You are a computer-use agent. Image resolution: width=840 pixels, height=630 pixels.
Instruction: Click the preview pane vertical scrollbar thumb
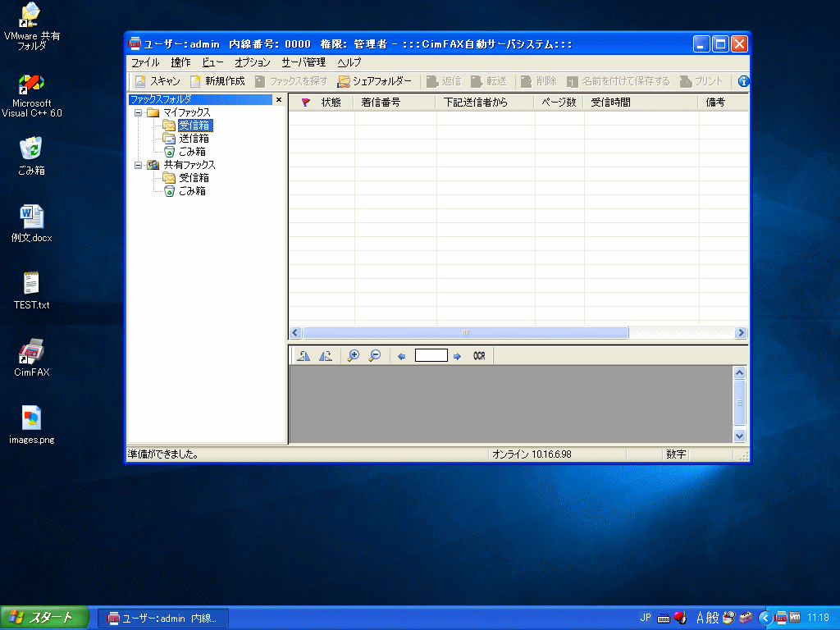click(x=739, y=402)
